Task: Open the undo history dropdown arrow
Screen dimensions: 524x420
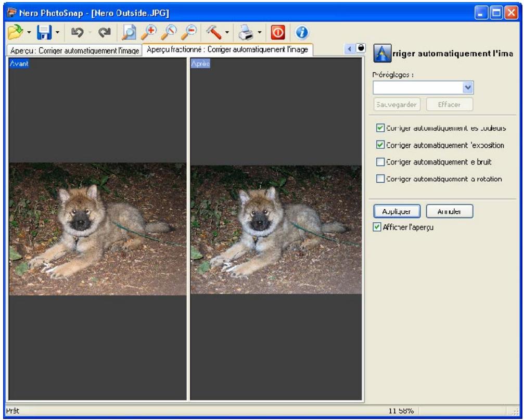Action: (x=90, y=32)
